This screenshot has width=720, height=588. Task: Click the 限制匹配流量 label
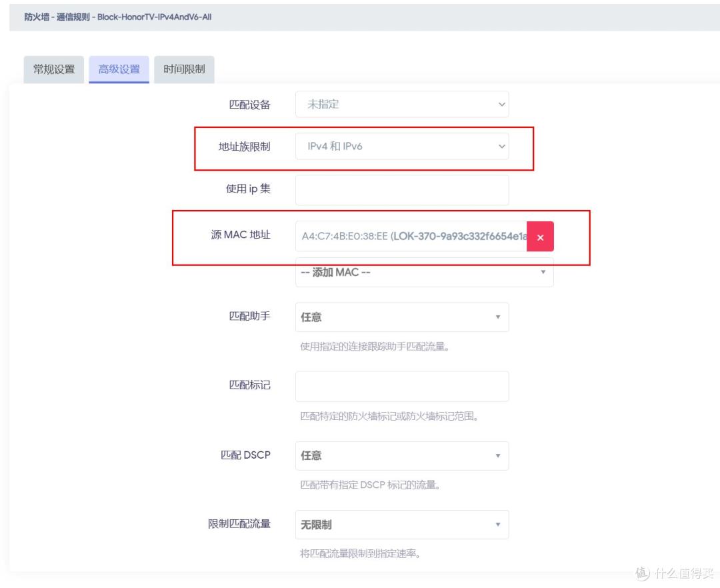point(239,524)
